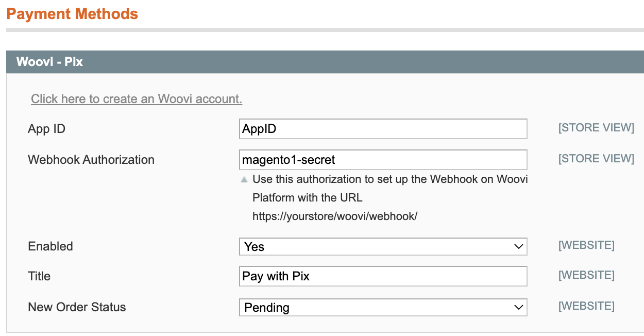Select the Pending value in New Order Status
This screenshot has width=644, height=336.
(268, 307)
